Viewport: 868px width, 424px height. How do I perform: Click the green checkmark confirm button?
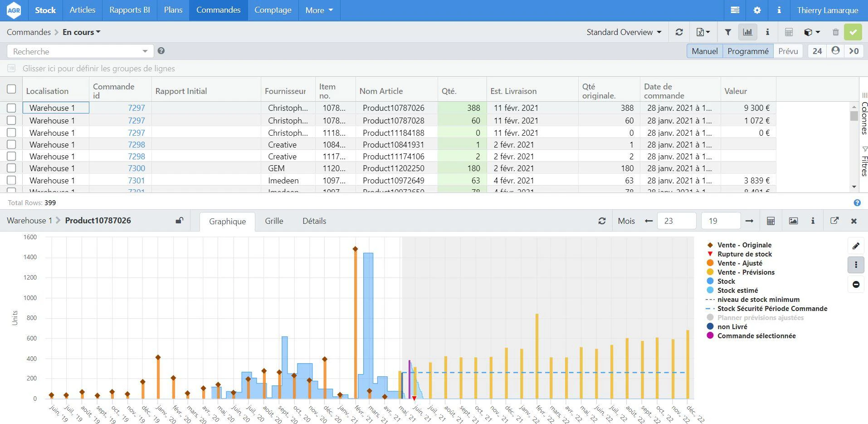click(853, 32)
